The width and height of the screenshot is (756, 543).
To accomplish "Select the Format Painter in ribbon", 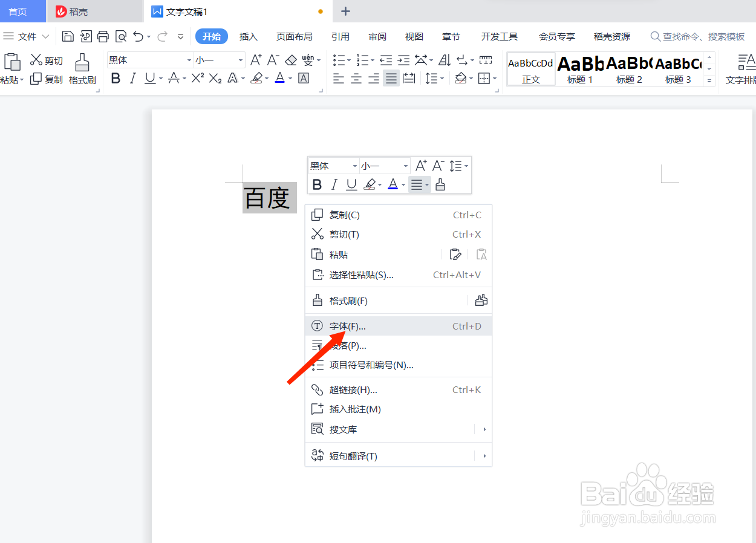I will point(82,69).
